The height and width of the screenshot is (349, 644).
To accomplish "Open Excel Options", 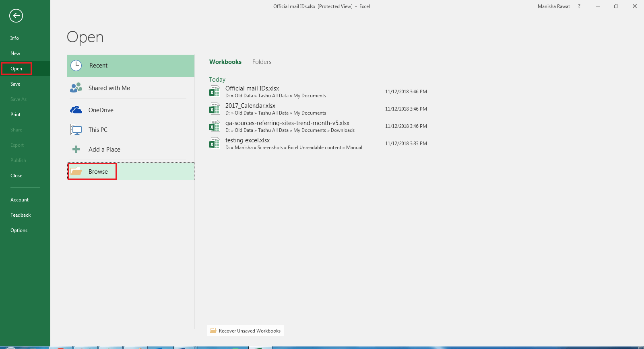I will pos(25,230).
